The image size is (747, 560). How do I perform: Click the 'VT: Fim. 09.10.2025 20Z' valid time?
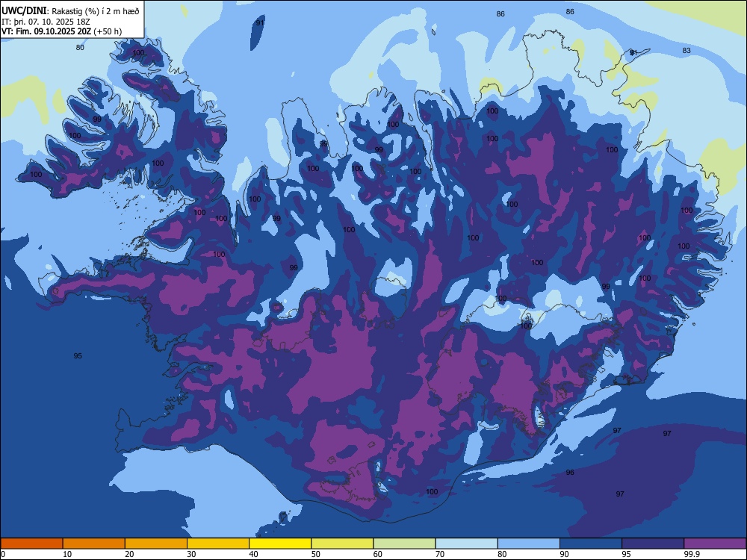pos(46,31)
